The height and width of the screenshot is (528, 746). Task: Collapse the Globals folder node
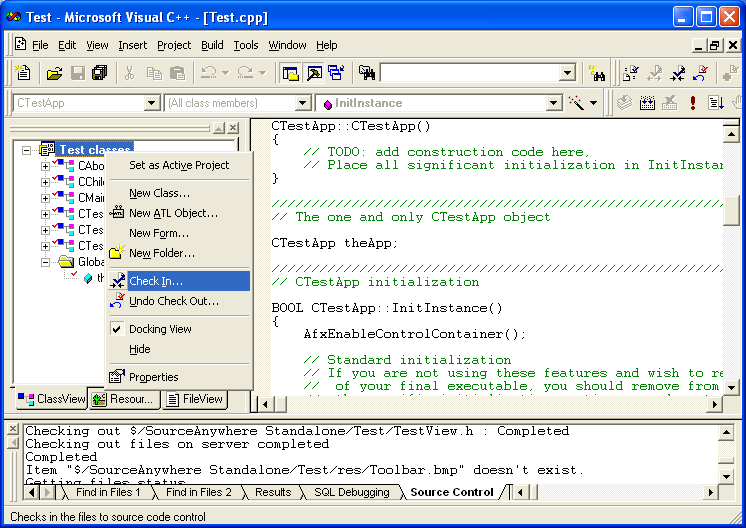coord(45,262)
